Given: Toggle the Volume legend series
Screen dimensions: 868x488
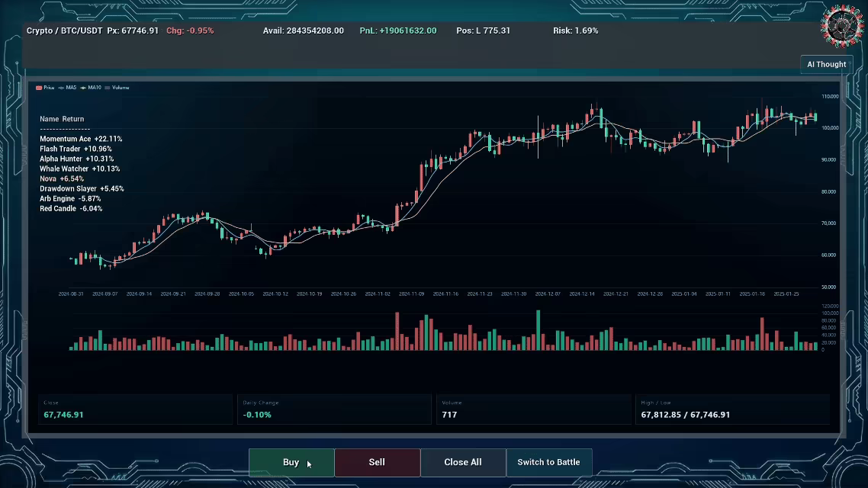Looking at the screenshot, I should pos(117,88).
